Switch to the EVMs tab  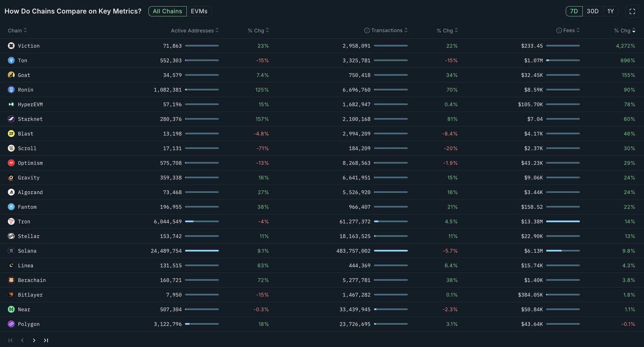pos(199,11)
